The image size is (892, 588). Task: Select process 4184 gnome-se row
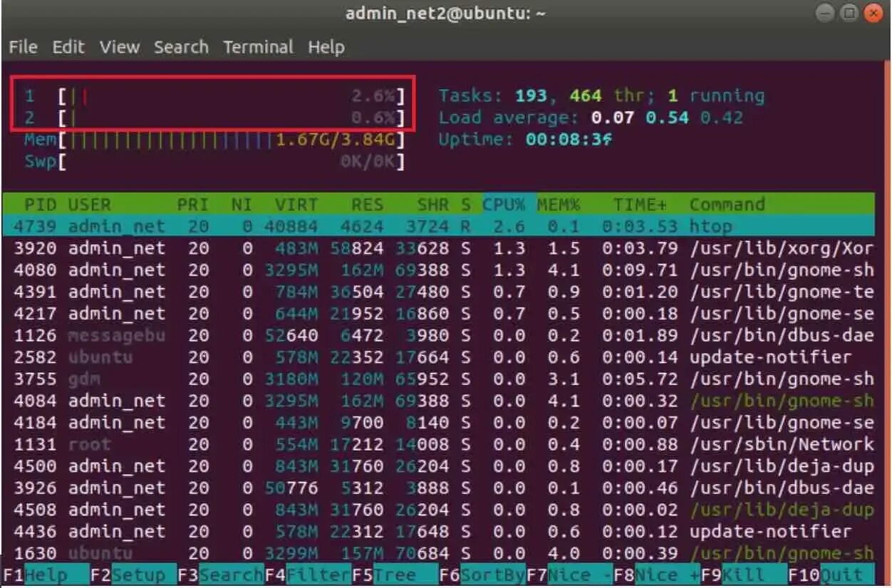438,423
